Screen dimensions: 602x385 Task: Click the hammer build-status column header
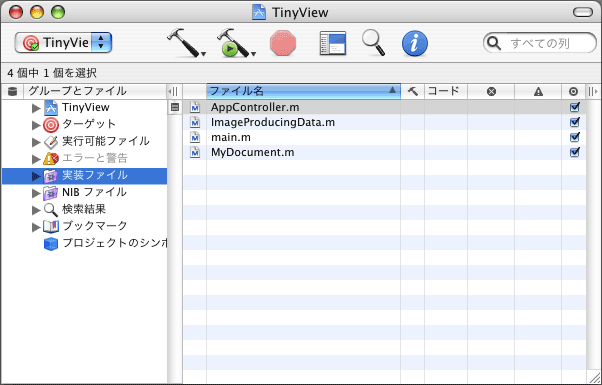413,91
